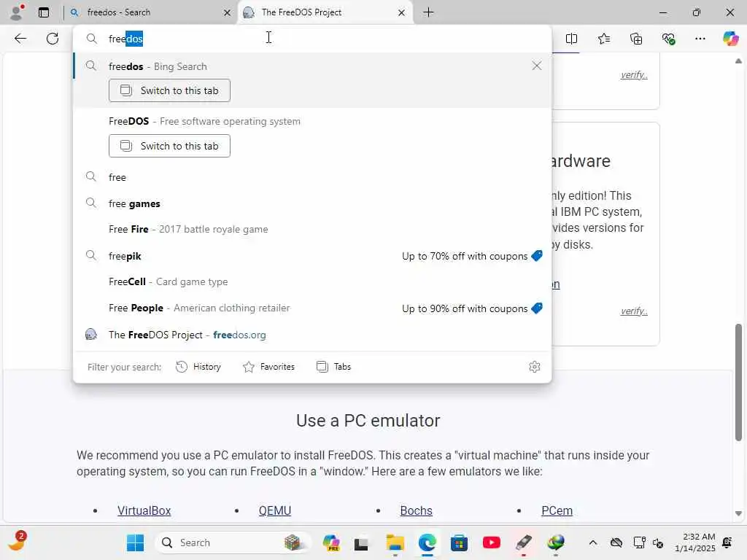Open File Explorer from the taskbar
Image resolution: width=747 pixels, height=560 pixels.
[x=395, y=542]
